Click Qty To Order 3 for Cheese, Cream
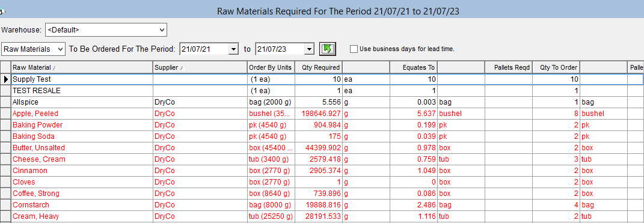 pyautogui.click(x=556, y=159)
